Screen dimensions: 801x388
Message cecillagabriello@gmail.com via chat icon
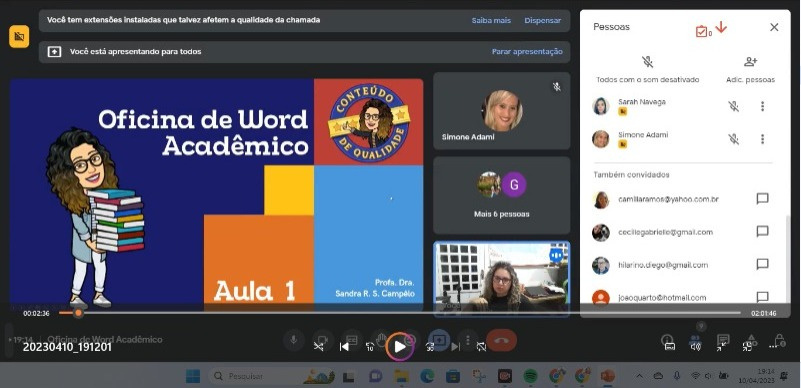point(762,232)
